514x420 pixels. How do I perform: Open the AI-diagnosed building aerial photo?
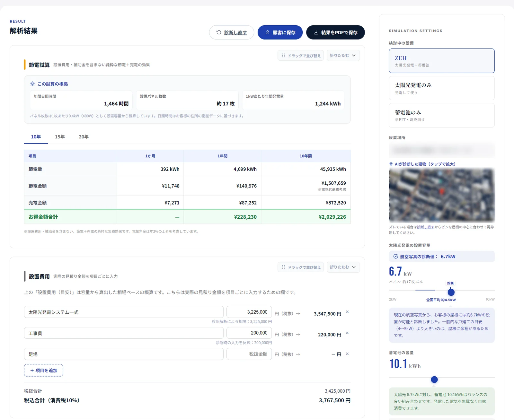[442, 195]
